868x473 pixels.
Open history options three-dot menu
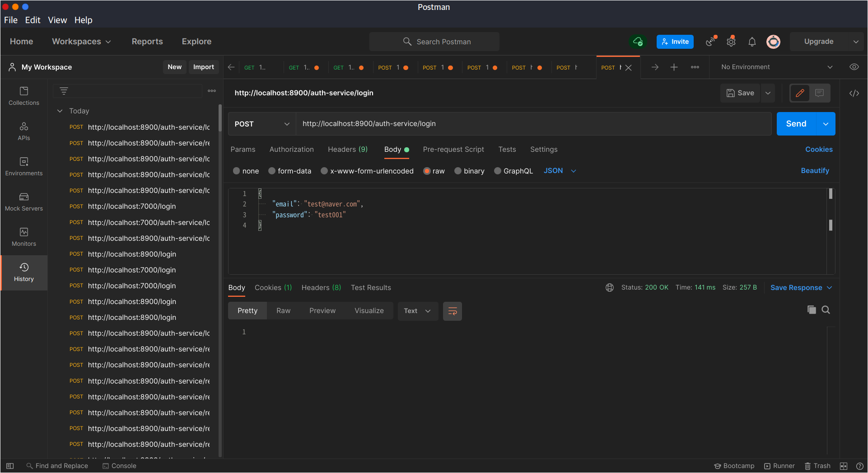tap(212, 91)
